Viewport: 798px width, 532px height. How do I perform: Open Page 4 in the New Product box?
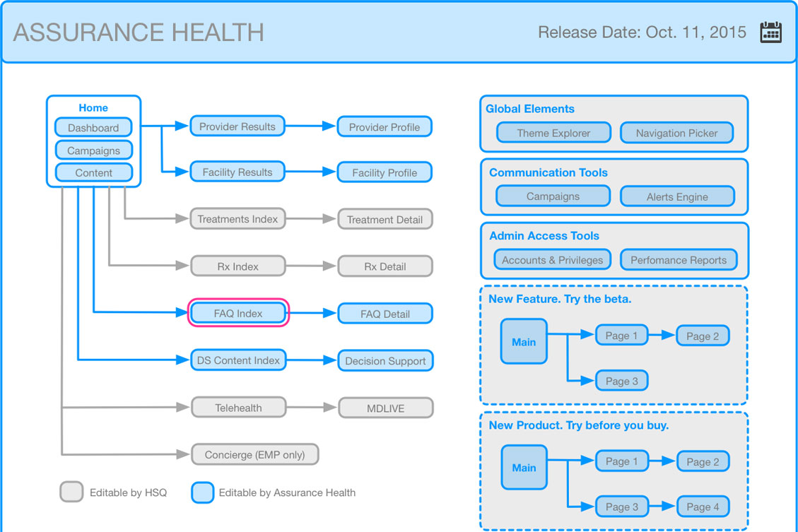[x=703, y=507]
